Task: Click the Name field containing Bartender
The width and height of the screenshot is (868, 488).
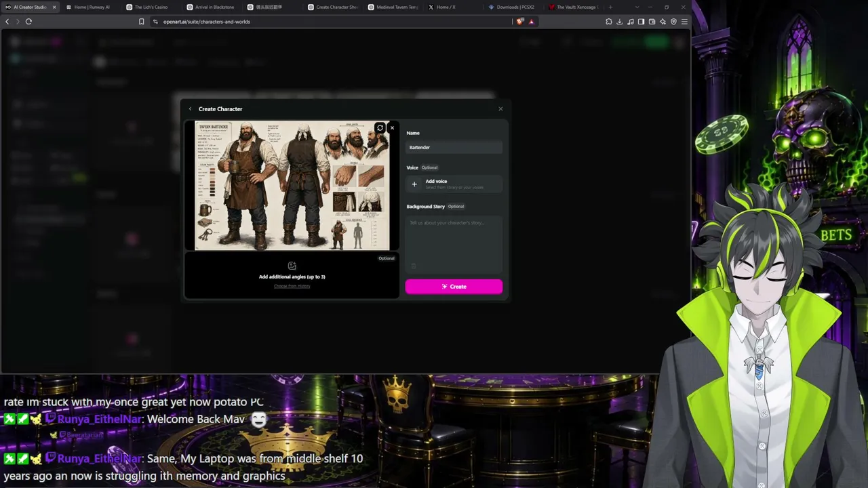Action: click(x=454, y=147)
